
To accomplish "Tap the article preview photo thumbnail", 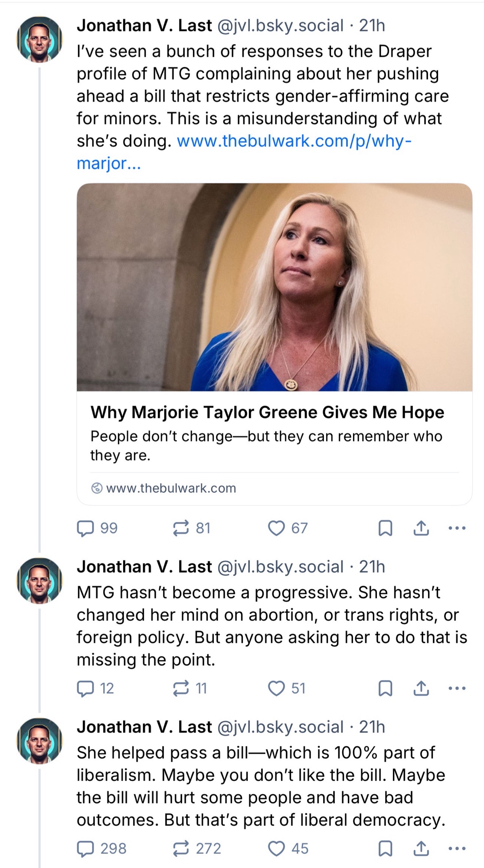I will [x=274, y=287].
